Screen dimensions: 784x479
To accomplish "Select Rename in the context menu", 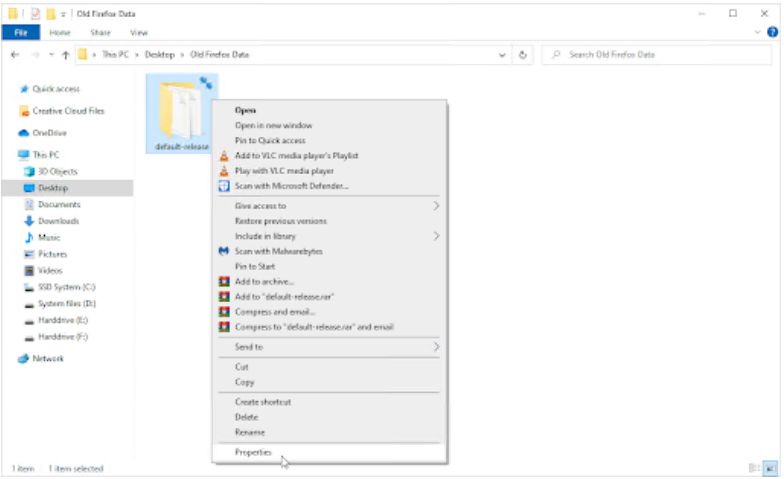I will tap(249, 432).
